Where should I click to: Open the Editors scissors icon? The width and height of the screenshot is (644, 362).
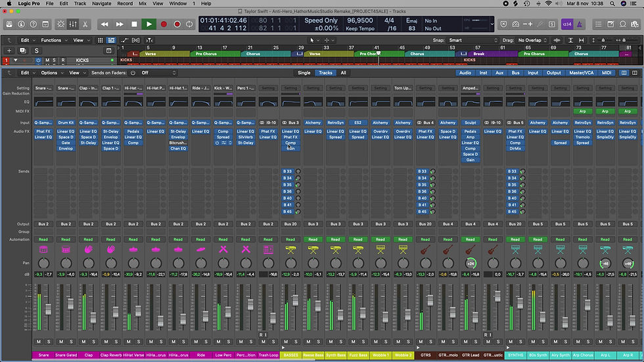tap(85, 24)
